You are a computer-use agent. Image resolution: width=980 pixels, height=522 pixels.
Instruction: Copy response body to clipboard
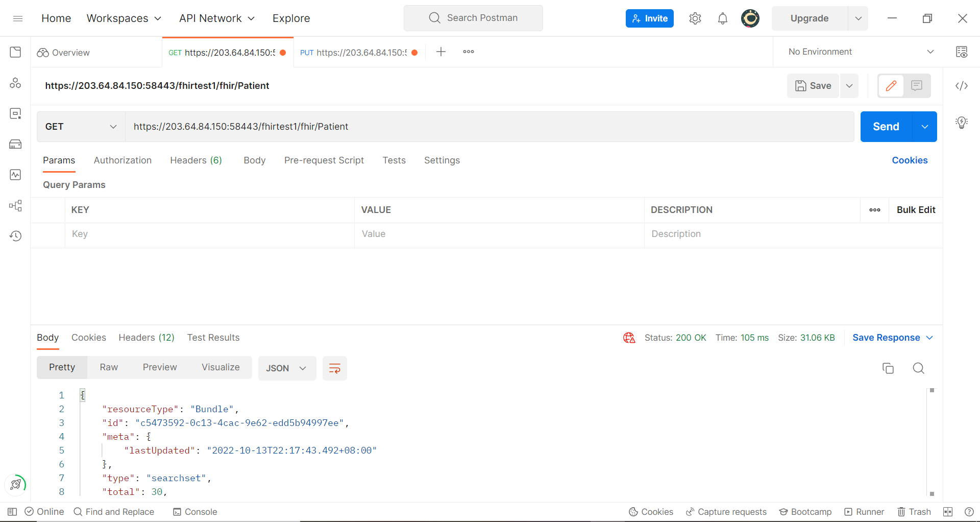888,368
